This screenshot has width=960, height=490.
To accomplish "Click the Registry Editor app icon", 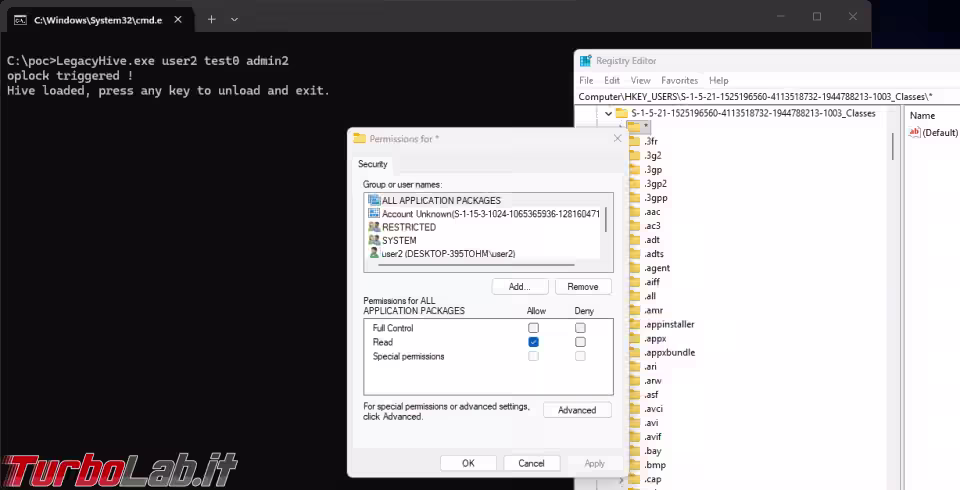I will pyautogui.click(x=585, y=61).
